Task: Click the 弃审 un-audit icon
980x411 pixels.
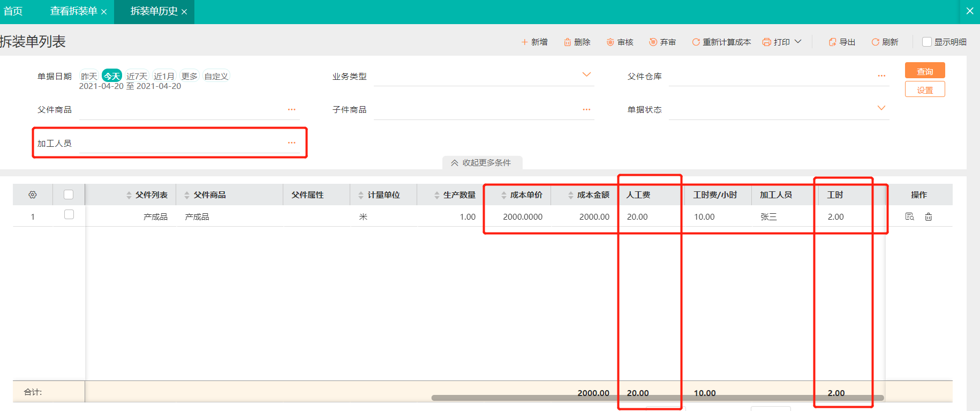Action: [x=653, y=42]
